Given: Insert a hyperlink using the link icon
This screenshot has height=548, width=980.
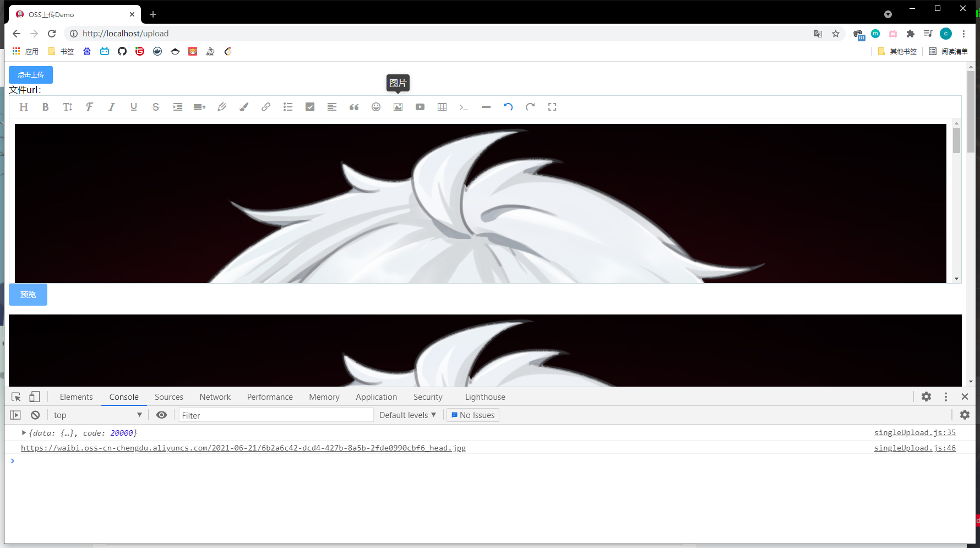Looking at the screenshot, I should [266, 107].
